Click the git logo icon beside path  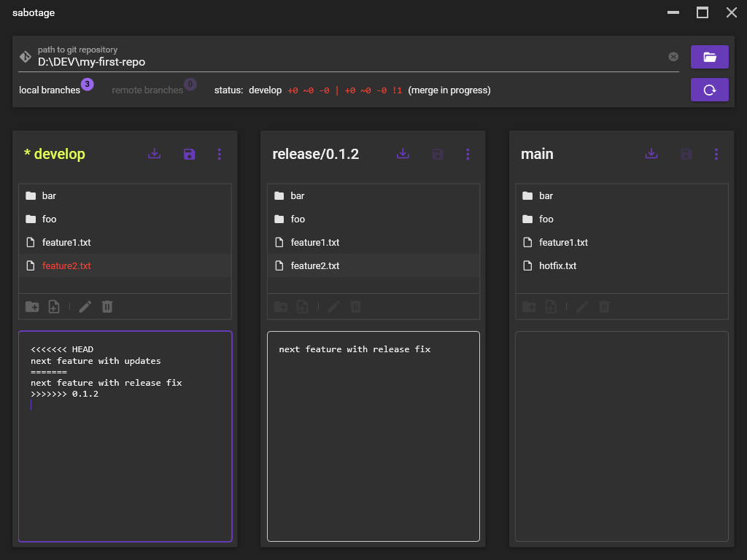pyautogui.click(x=26, y=57)
